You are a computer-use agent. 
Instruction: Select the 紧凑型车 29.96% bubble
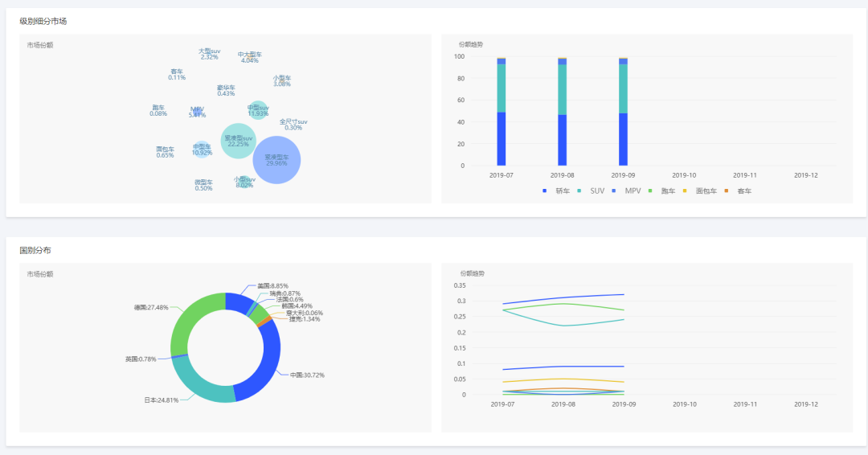[x=276, y=160]
